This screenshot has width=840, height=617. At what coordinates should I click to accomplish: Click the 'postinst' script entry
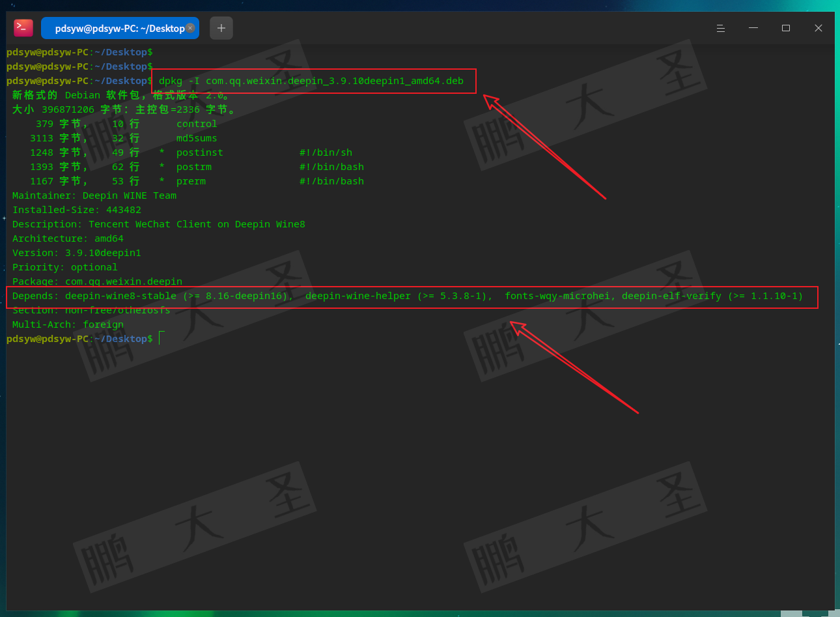(x=199, y=152)
